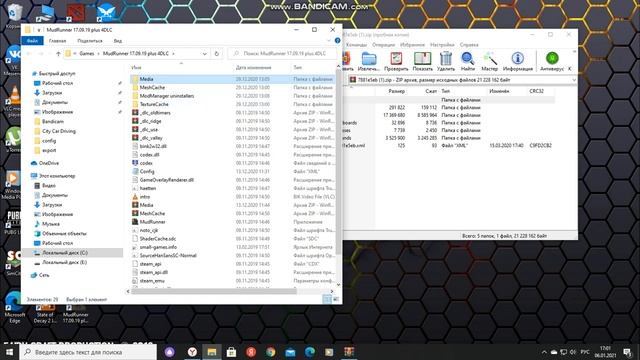The height and width of the screenshot is (360, 640).
Task: Click the Explorer help question-mark icon
Action: pyautogui.click(x=338, y=40)
